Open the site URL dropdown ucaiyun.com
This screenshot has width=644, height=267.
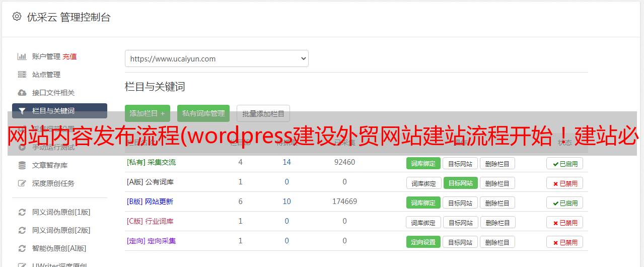(217, 58)
